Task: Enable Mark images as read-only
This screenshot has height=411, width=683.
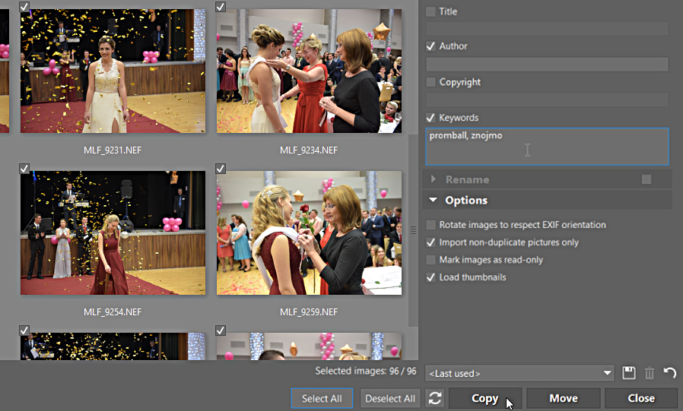Action: pyautogui.click(x=431, y=260)
